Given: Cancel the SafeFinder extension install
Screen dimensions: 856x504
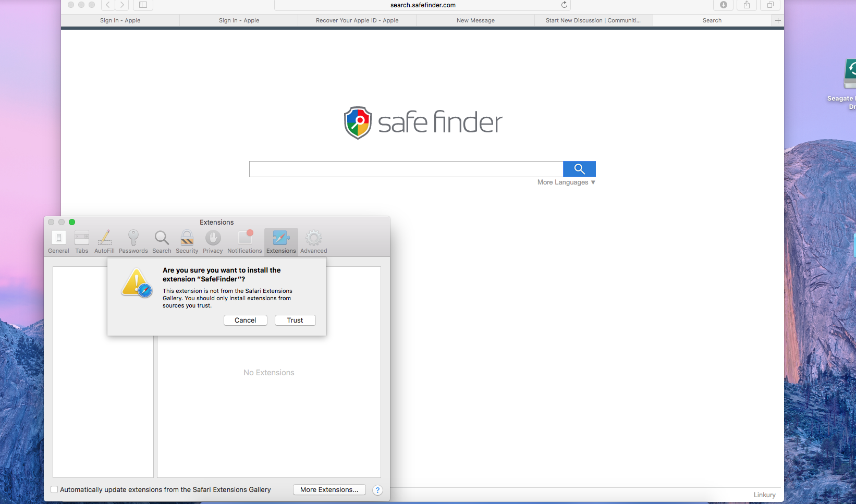Looking at the screenshot, I should (x=246, y=321).
